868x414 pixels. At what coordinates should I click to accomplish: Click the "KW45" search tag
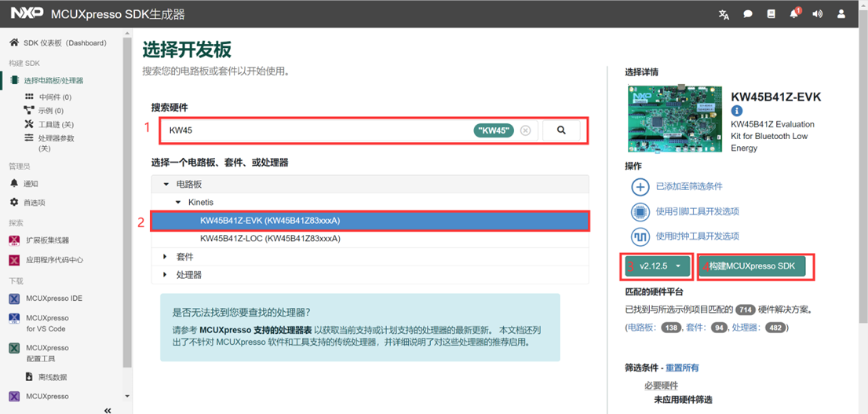click(494, 130)
